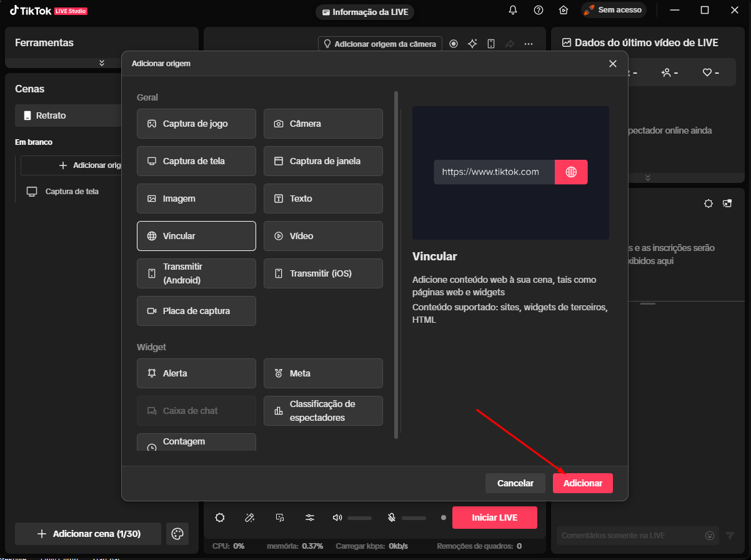Viewport: 751px width, 560px height.
Task: Click the source list scrollbar
Action: (x=396, y=265)
